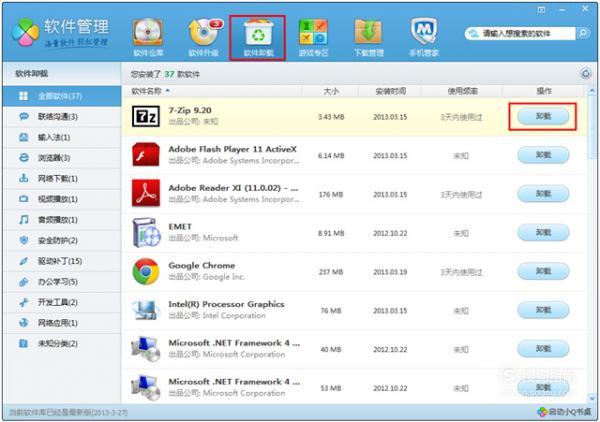The image size is (600, 422).
Task: Select 全部软件(37) category
Action: click(62, 96)
